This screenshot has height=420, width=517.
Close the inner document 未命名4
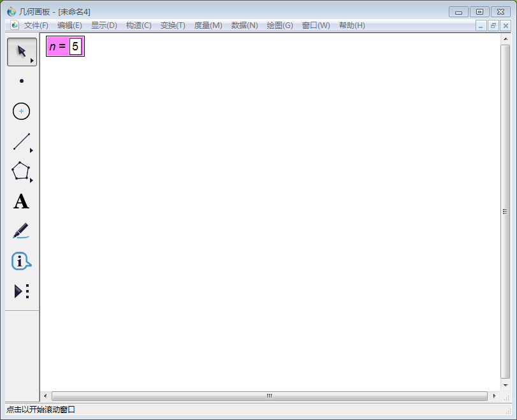(506, 25)
